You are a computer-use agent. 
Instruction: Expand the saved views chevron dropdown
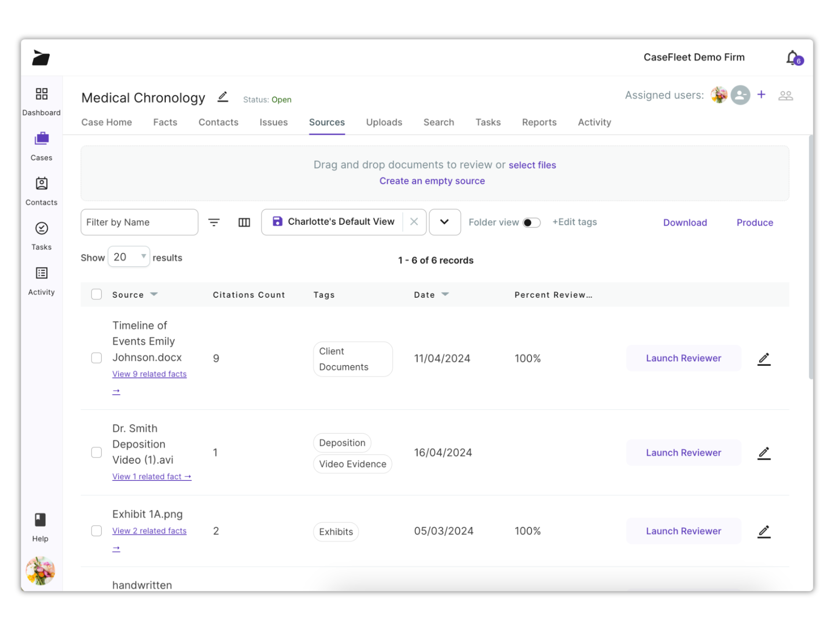[444, 222]
